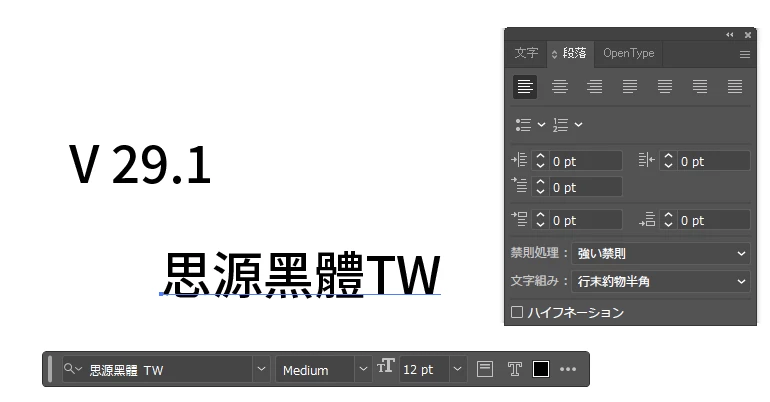Click first-line indent 0 pt field

coord(585,187)
